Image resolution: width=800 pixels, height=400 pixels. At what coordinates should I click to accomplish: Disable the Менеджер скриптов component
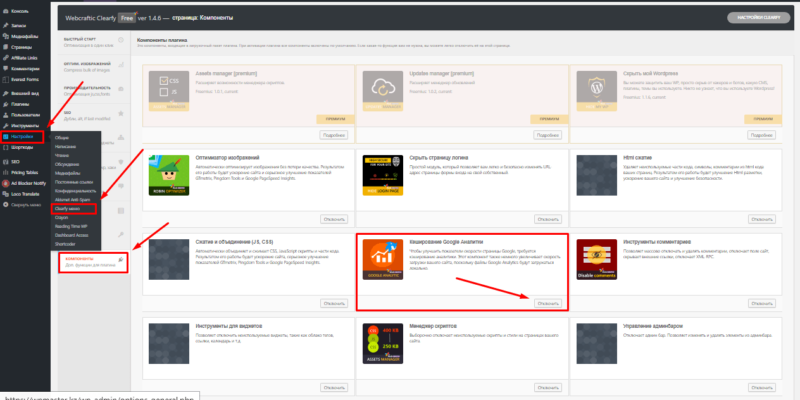(548, 387)
